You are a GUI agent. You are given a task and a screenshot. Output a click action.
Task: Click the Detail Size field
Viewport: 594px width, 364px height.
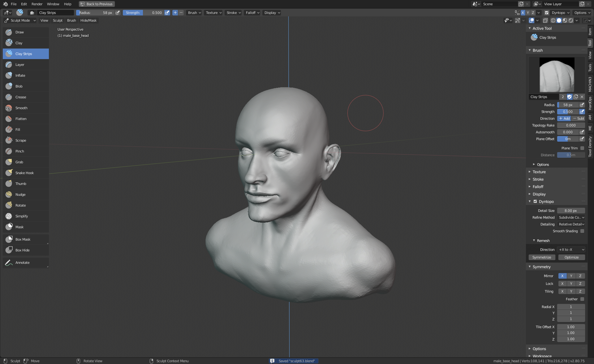(570, 211)
